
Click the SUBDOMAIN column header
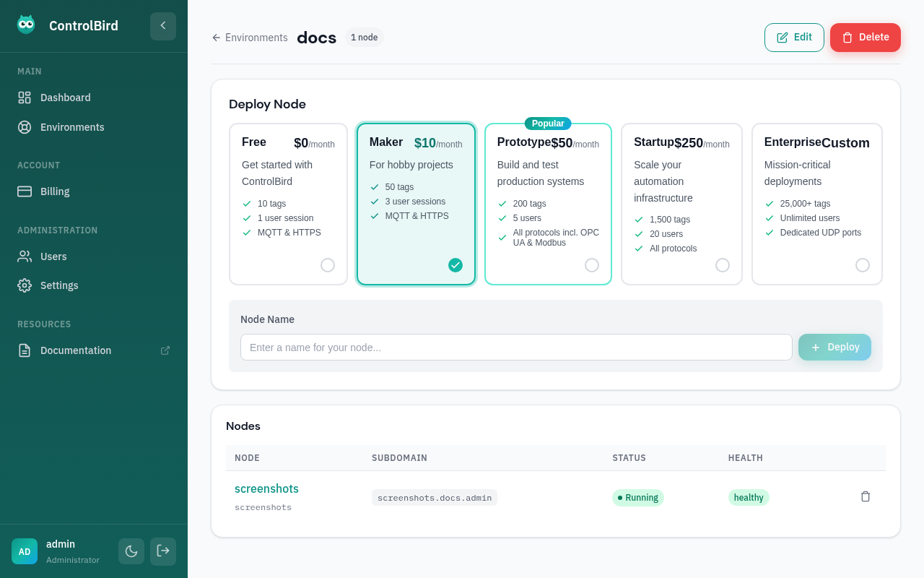399,458
